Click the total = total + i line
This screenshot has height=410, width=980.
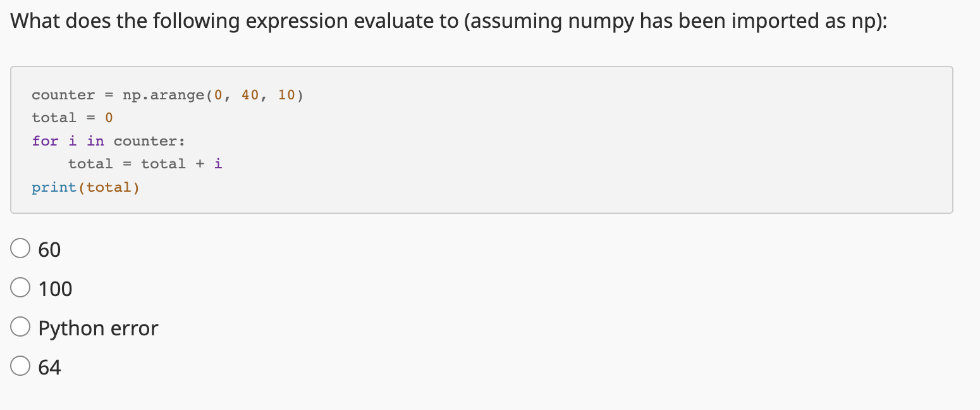(x=144, y=163)
